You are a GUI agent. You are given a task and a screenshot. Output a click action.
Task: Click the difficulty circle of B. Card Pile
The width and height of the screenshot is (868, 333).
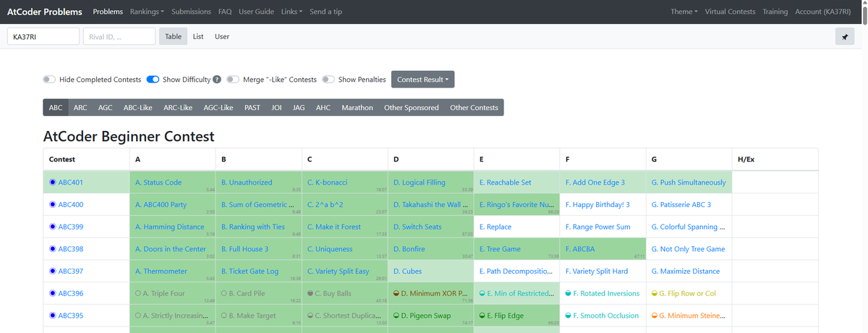pos(224,293)
